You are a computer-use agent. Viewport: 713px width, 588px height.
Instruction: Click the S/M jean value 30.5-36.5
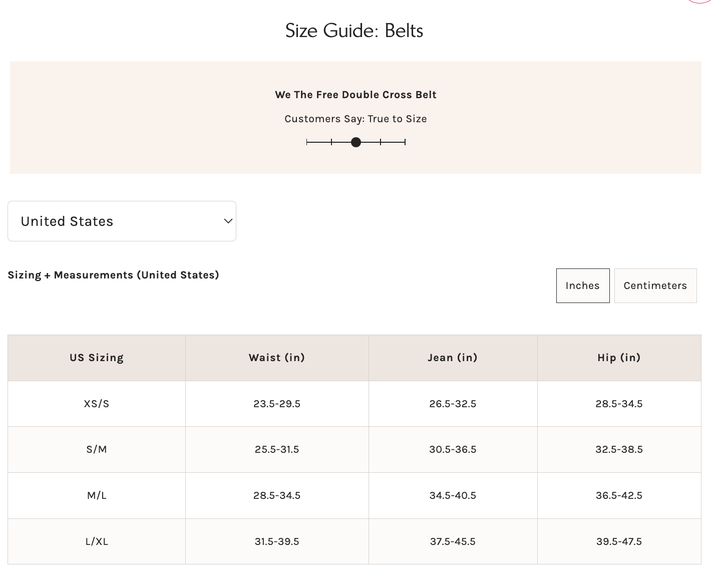coord(453,449)
